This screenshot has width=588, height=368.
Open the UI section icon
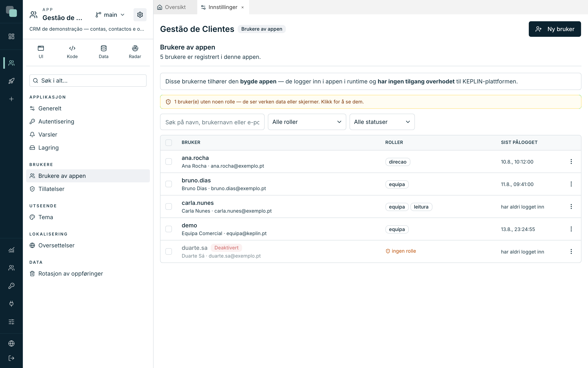[x=41, y=48]
